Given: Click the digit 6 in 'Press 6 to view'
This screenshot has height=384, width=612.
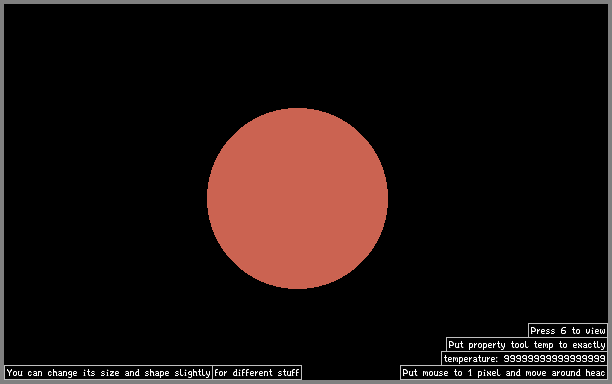Looking at the screenshot, I should point(563,331).
